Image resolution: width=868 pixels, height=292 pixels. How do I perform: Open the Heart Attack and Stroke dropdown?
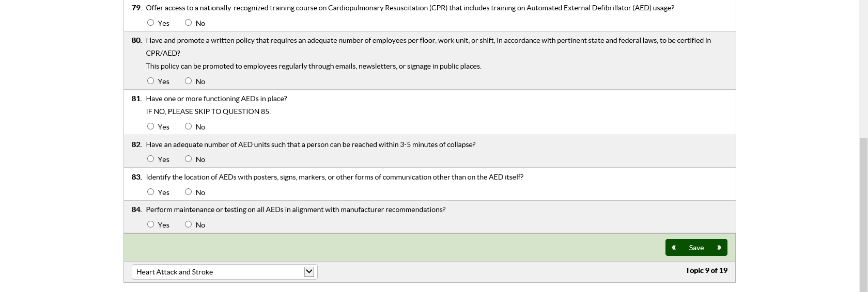[x=224, y=272]
